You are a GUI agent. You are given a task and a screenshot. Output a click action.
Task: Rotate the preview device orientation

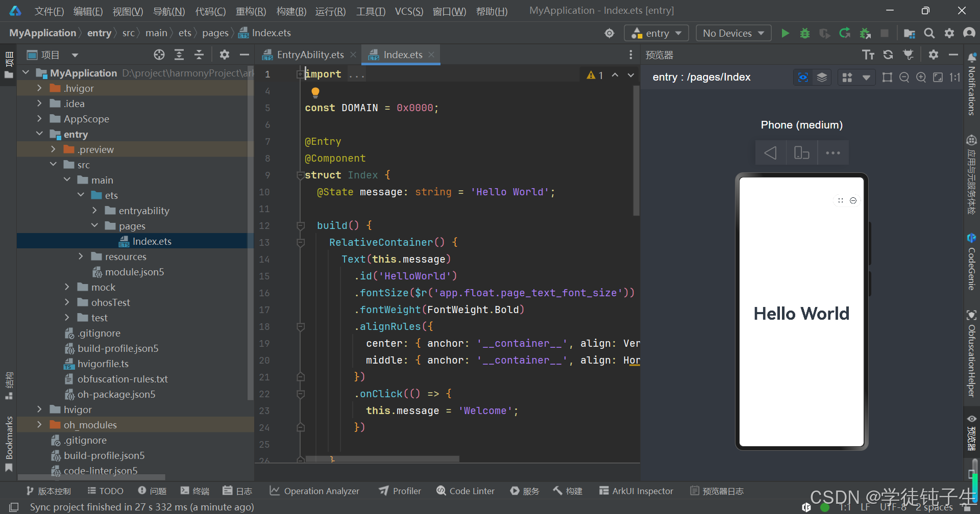coord(802,153)
